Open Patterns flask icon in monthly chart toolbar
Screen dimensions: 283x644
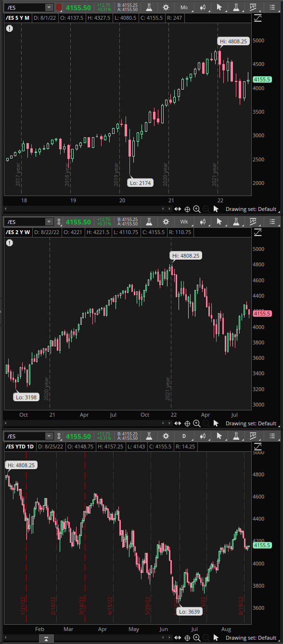click(236, 7)
